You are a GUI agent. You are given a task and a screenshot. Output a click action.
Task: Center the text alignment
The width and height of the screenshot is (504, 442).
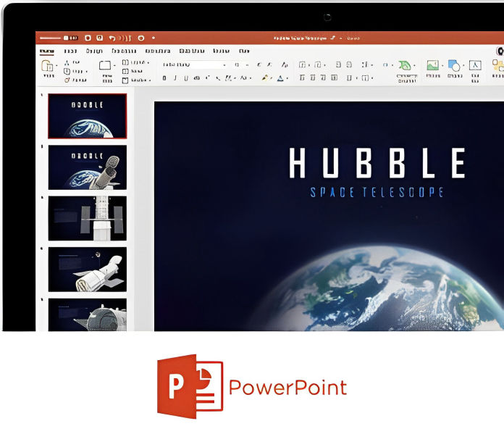pos(313,78)
